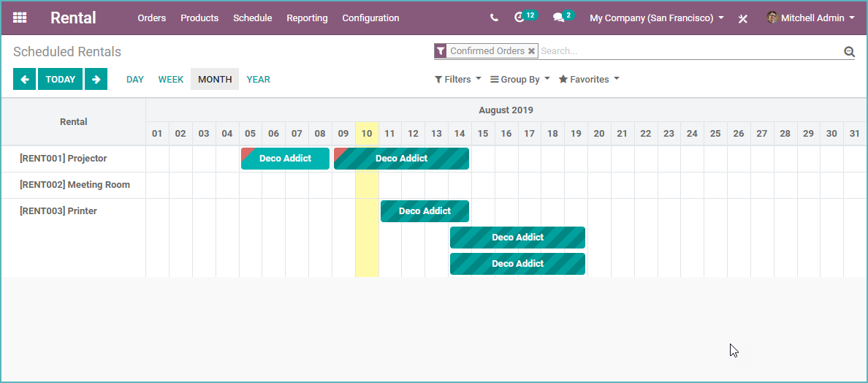Go to next month arrow

(x=96, y=79)
